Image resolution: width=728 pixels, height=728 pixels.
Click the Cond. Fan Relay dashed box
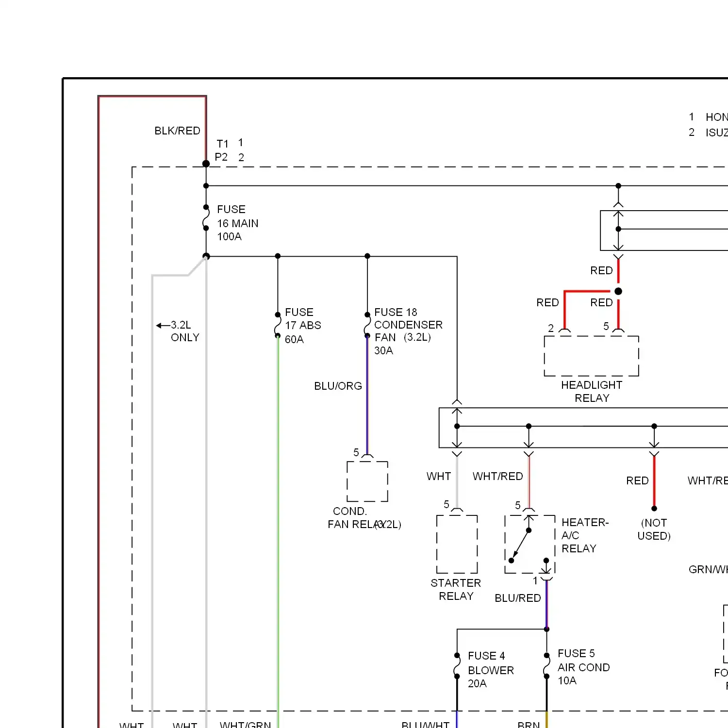(x=367, y=481)
